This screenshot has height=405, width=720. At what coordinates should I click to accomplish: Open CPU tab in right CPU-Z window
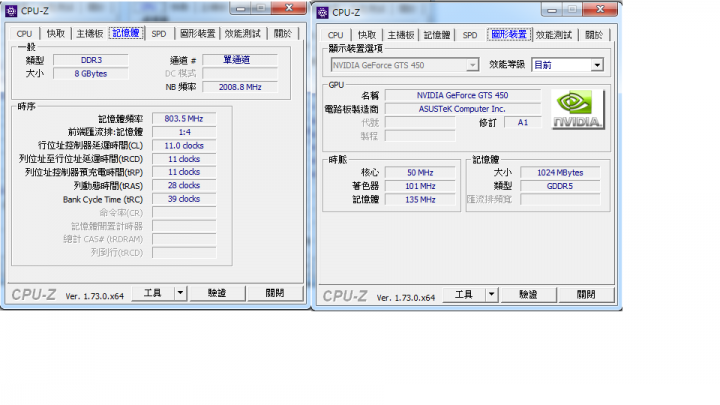click(335, 35)
